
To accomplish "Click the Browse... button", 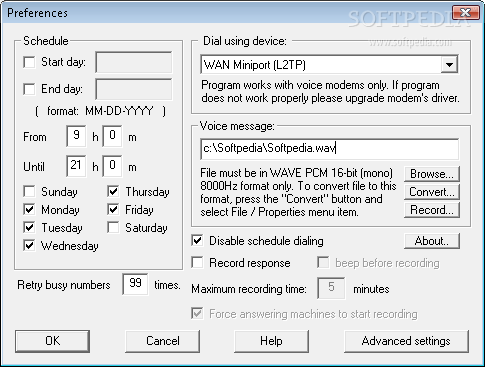I will click(x=432, y=174).
